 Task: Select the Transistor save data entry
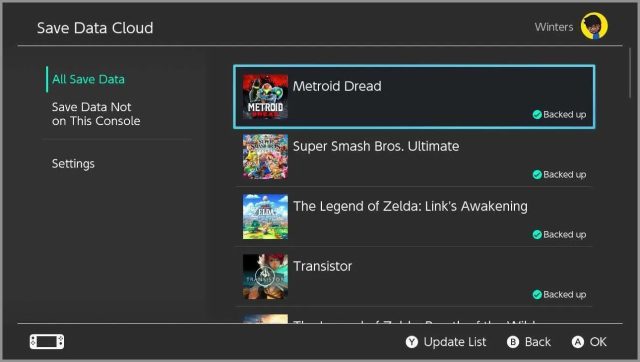tap(414, 277)
